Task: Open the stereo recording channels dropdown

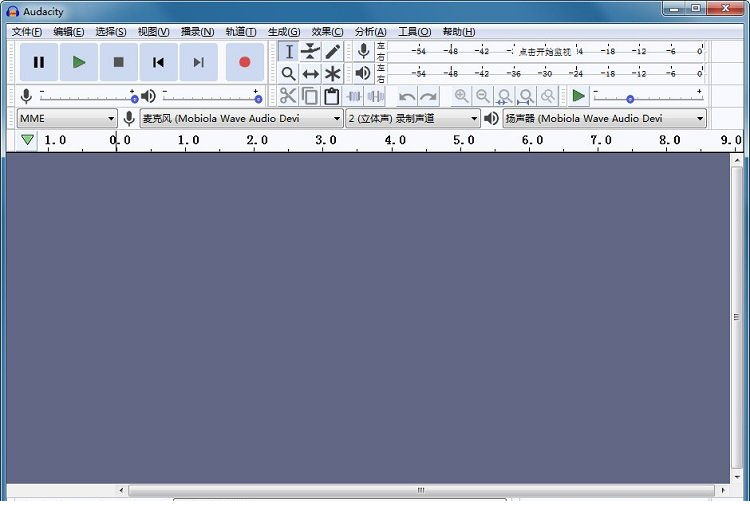Action: [x=412, y=118]
